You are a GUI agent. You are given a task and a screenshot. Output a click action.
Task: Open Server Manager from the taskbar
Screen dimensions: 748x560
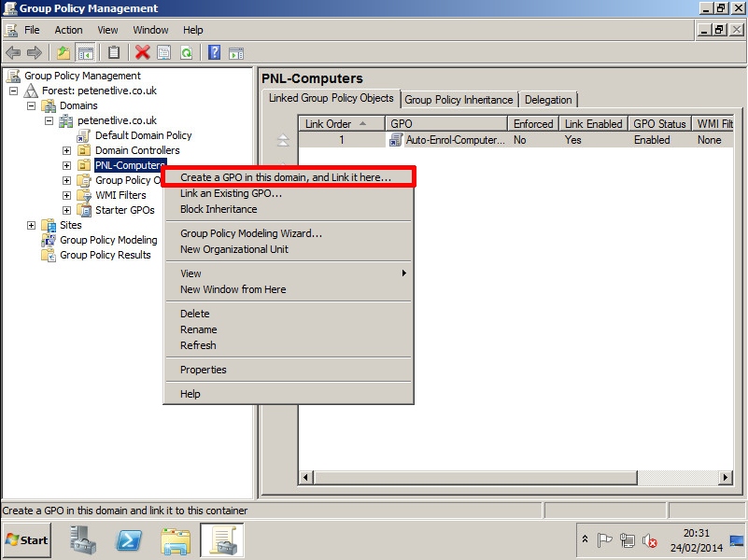(x=83, y=540)
